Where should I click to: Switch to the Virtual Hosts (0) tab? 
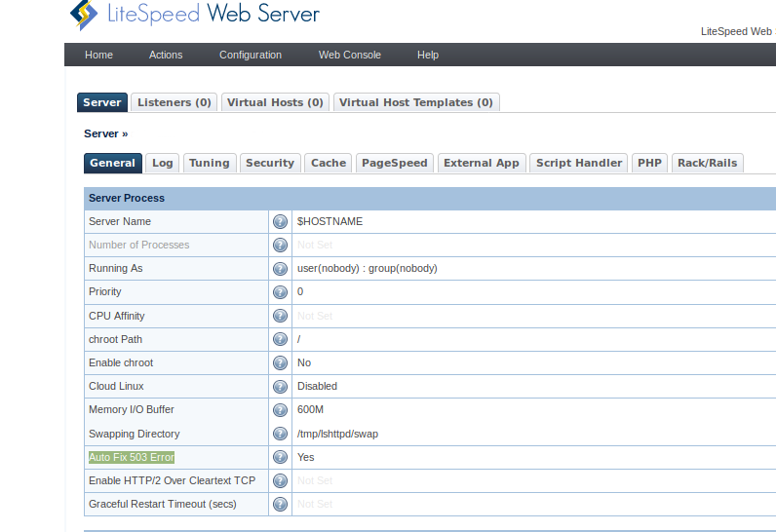click(x=275, y=102)
